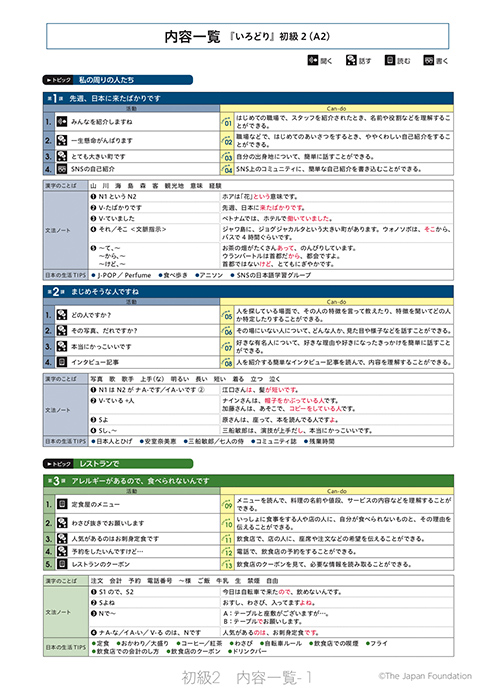494x700 pixels.
Task: Click the Can-do 07 badge
Action: click(227, 346)
